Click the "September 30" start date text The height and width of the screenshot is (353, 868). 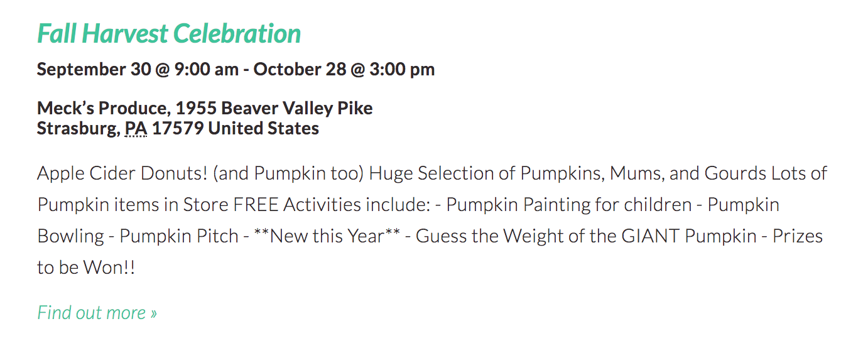[94, 69]
